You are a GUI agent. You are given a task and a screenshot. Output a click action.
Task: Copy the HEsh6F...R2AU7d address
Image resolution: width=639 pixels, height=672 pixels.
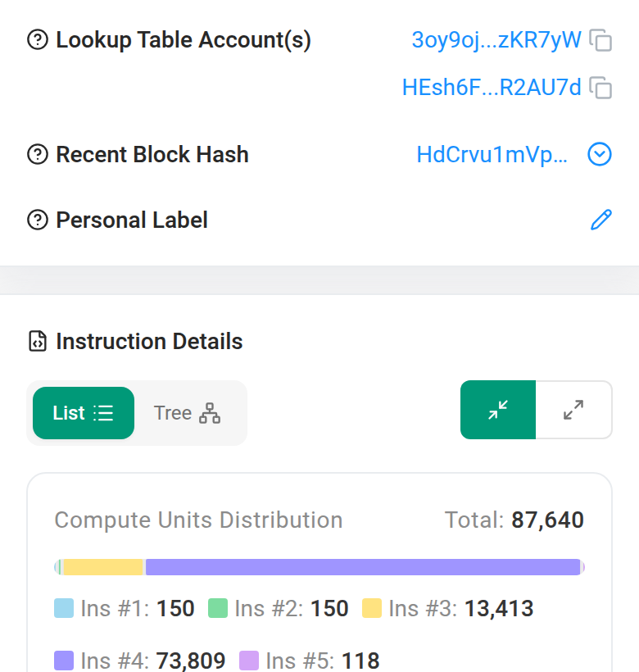click(x=600, y=88)
